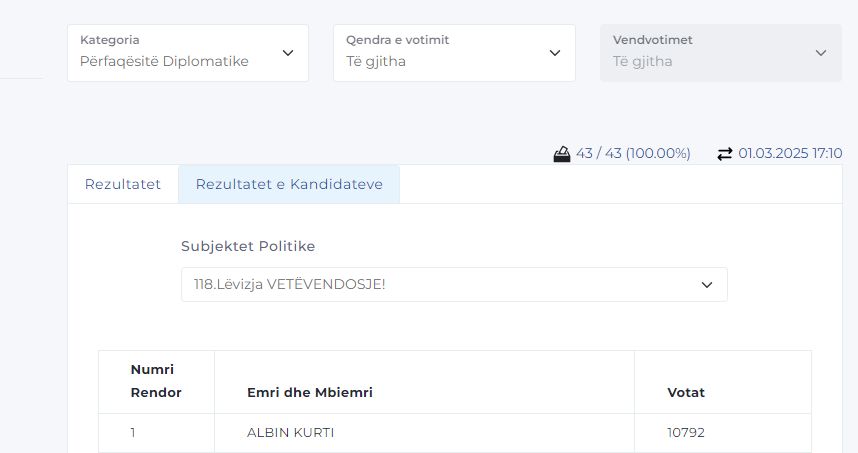Switch to the Rezultatet tab
This screenshot has height=453, width=858.
[x=123, y=185]
